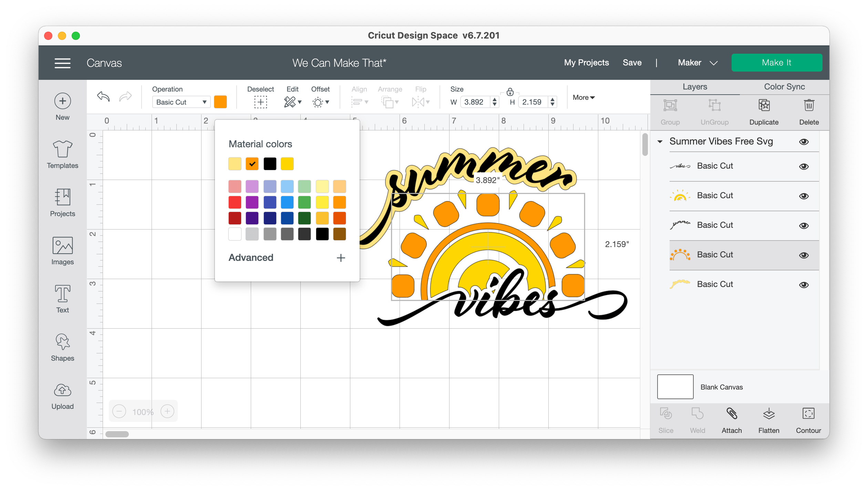Toggle visibility of the selected orange sun layer
The image size is (868, 490).
pos(804,255)
